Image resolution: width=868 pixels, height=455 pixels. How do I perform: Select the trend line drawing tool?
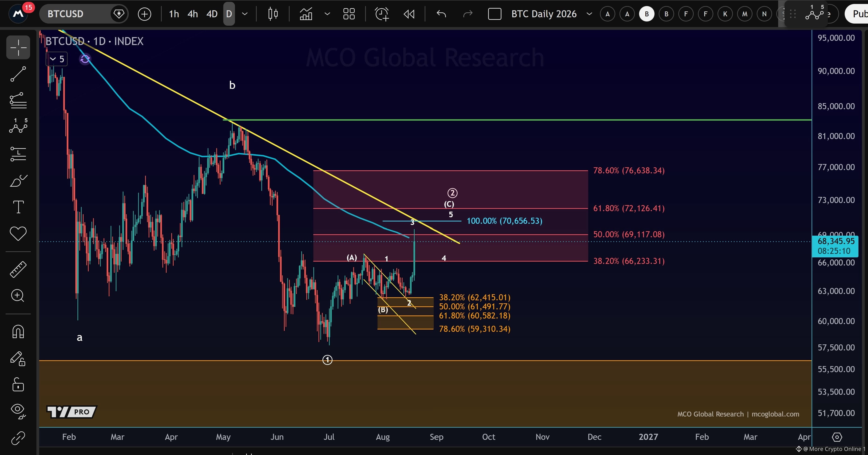pos(18,74)
